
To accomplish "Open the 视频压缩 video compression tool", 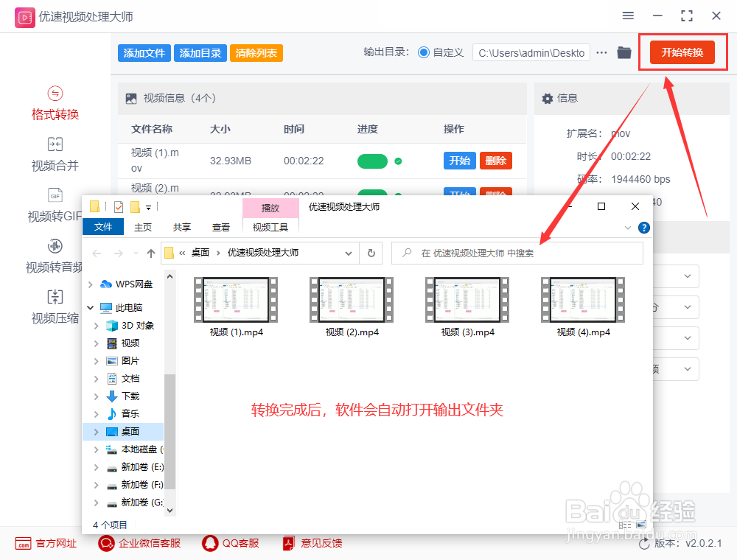I will (x=55, y=307).
